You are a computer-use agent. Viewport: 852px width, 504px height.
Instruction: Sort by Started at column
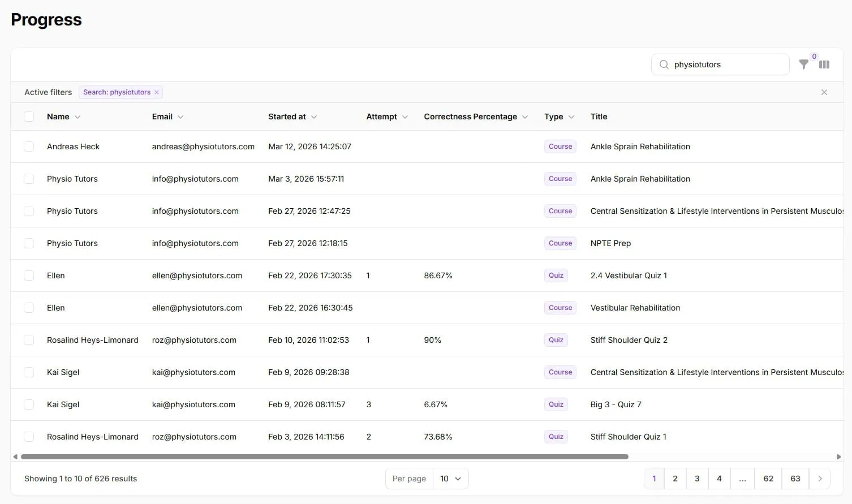pyautogui.click(x=292, y=117)
